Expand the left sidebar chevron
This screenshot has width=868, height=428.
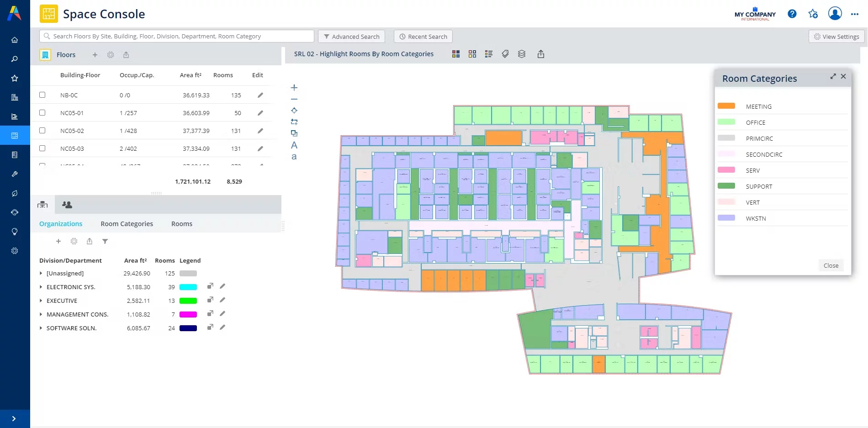[14, 418]
